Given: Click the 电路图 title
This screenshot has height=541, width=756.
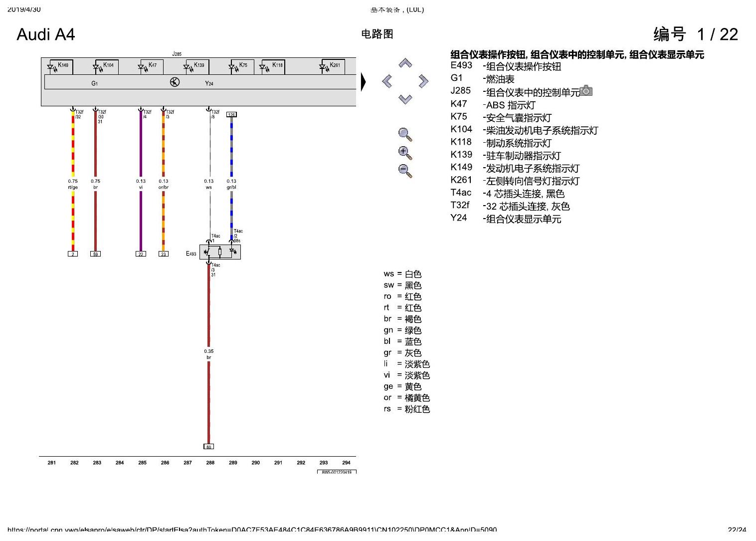Looking at the screenshot, I should 377,34.
